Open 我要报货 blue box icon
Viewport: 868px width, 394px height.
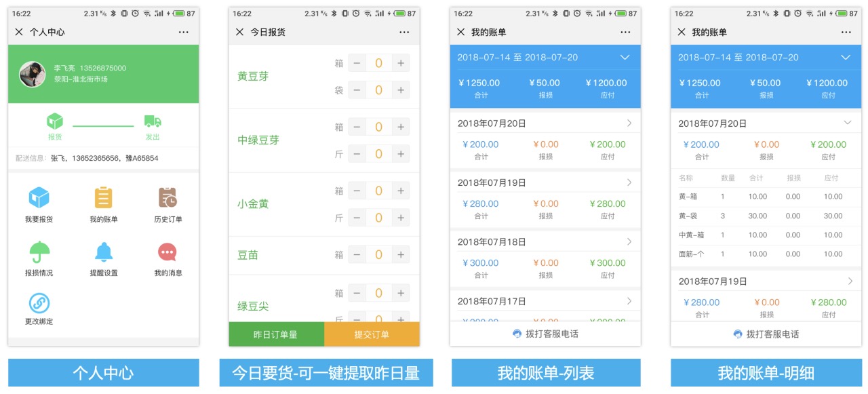coord(39,197)
